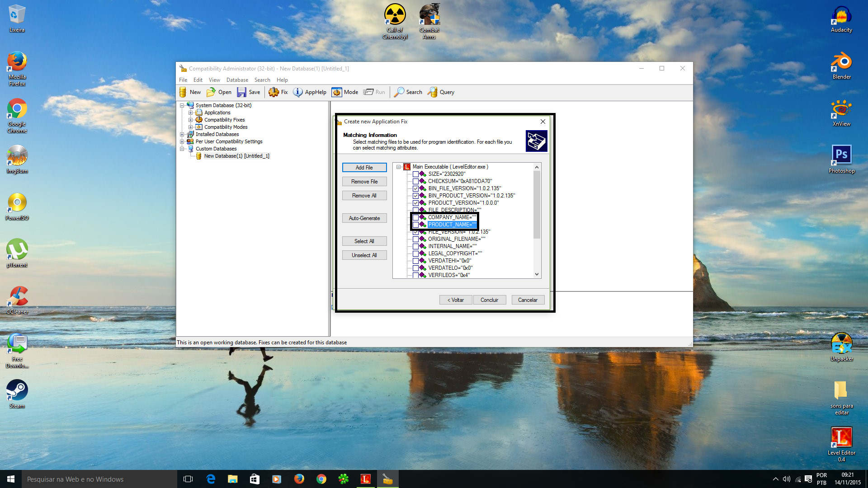Open the Help menu
Image resolution: width=868 pixels, height=488 pixels.
coord(282,80)
